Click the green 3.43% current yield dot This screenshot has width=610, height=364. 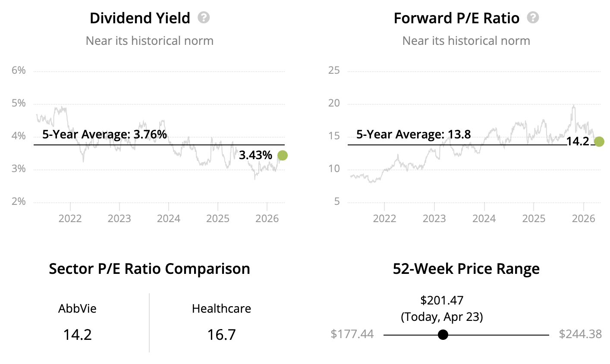282,155
